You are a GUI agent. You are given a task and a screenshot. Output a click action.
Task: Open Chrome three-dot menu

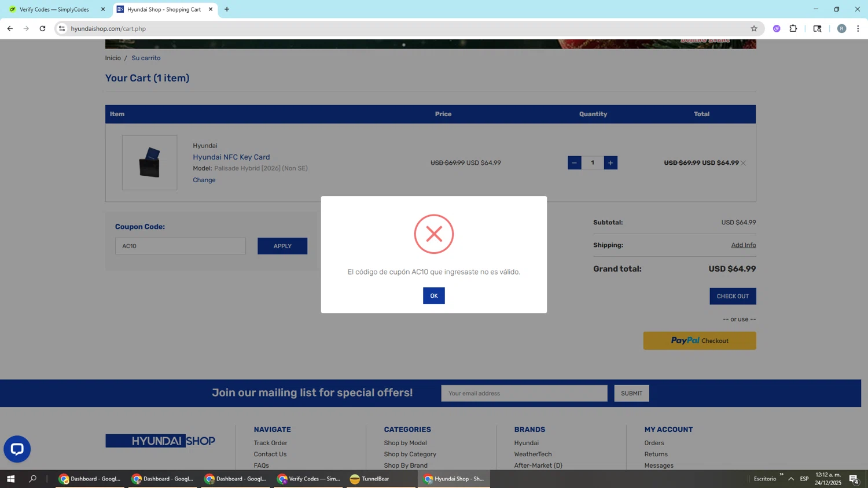tap(858, 28)
